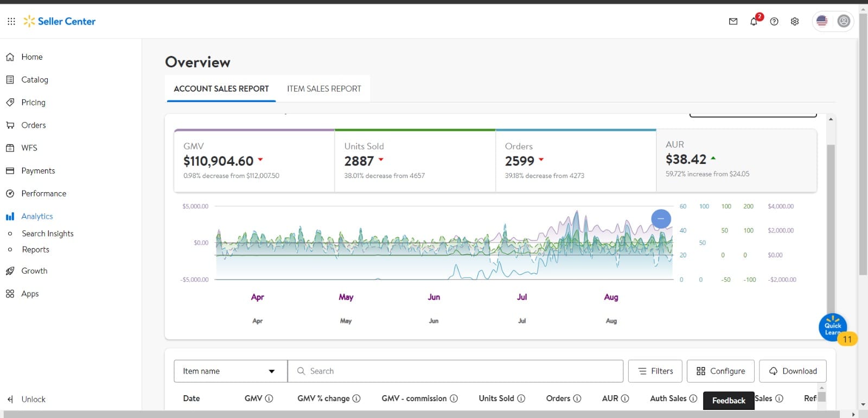Image resolution: width=868 pixels, height=418 pixels.
Task: Click info icon beside Orders column
Action: pos(577,398)
